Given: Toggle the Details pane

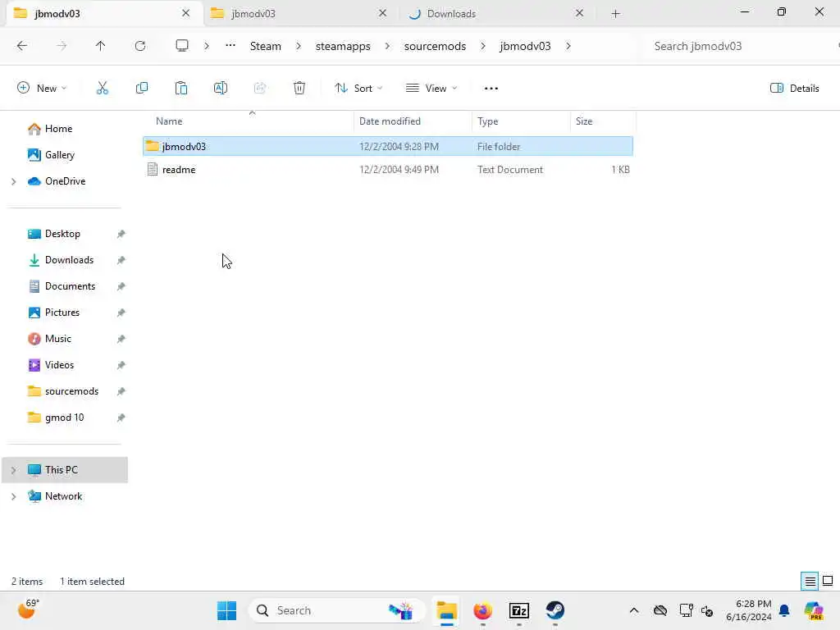Looking at the screenshot, I should (x=794, y=89).
